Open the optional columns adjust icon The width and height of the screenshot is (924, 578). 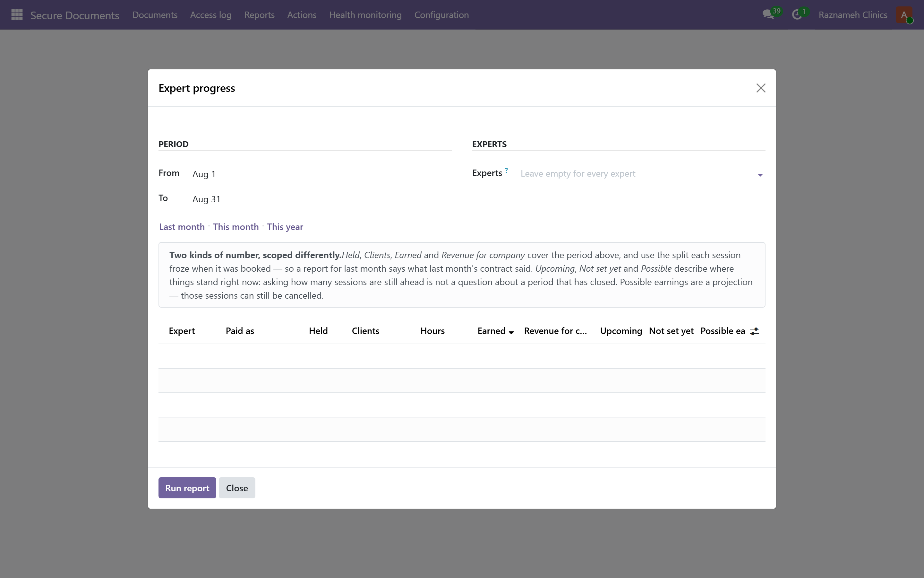(754, 331)
